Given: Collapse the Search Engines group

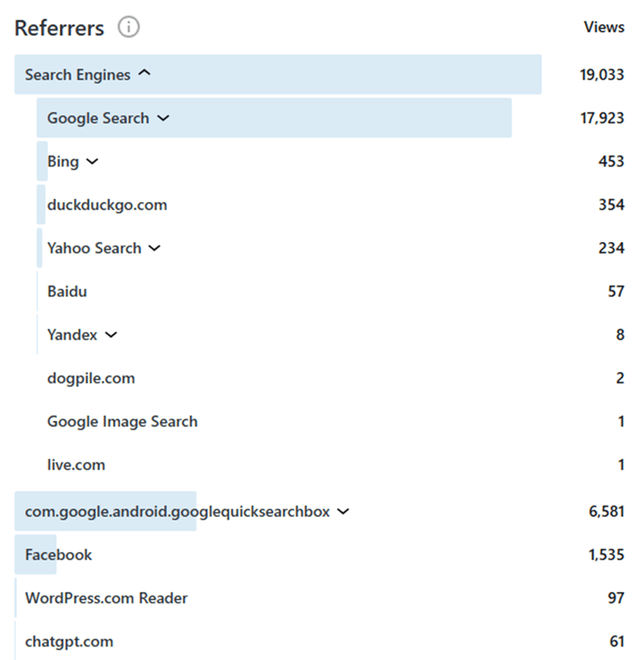Looking at the screenshot, I should (144, 74).
